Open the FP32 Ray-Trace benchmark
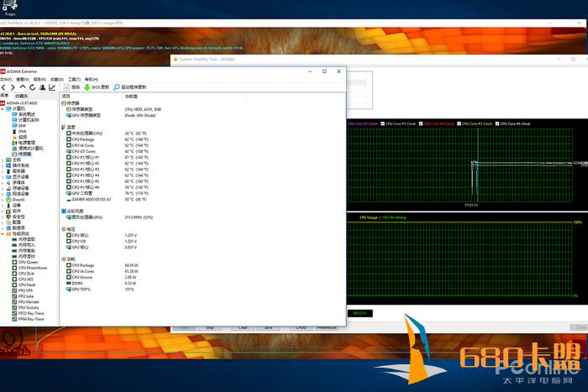Viewport: 588px width, 392px height. (x=29, y=313)
